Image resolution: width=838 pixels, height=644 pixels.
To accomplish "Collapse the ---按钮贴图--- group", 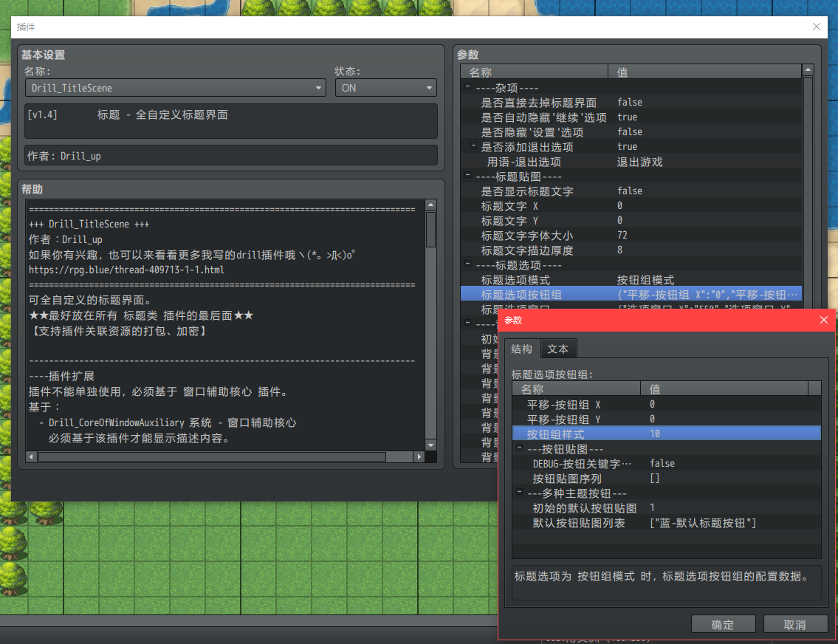I will point(519,448).
